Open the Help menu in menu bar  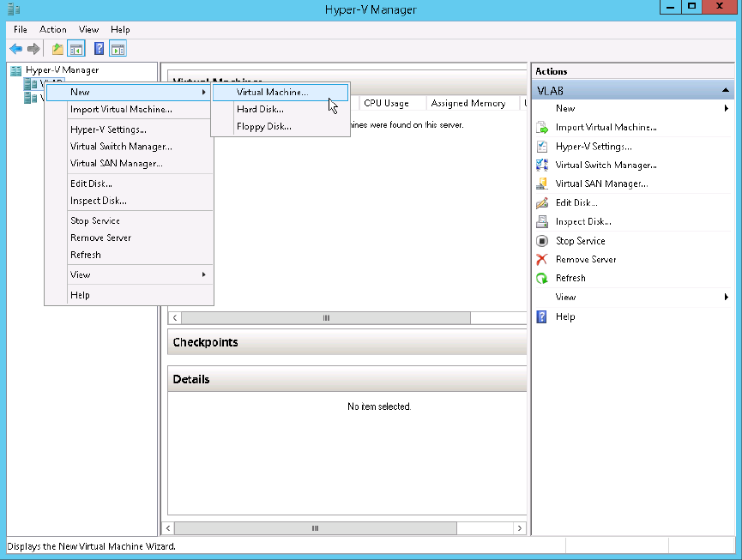[120, 29]
